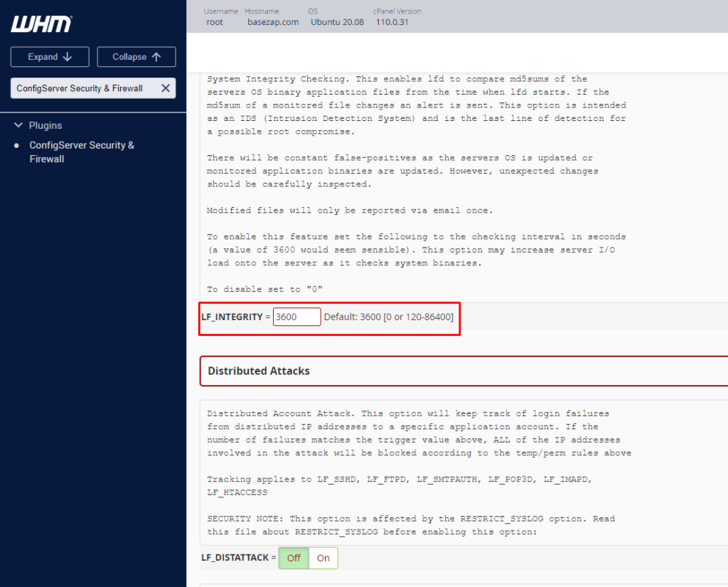This screenshot has height=587, width=728.
Task: Click the Collapse button
Action: coord(136,57)
